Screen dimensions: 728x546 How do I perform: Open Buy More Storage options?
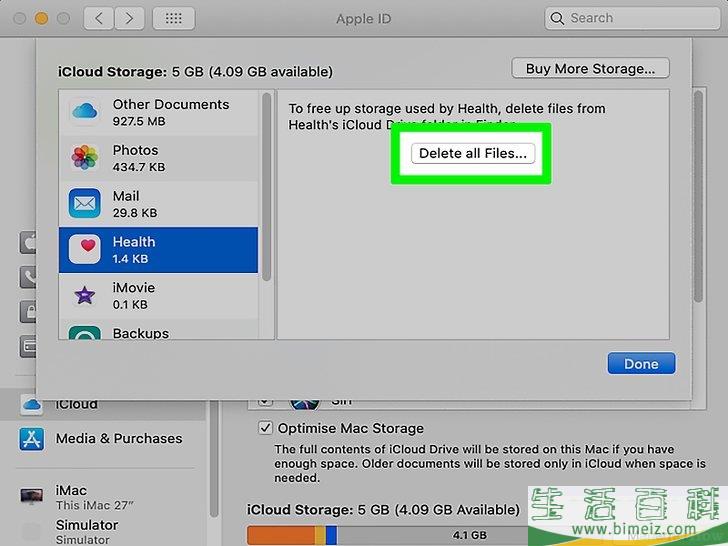590,69
